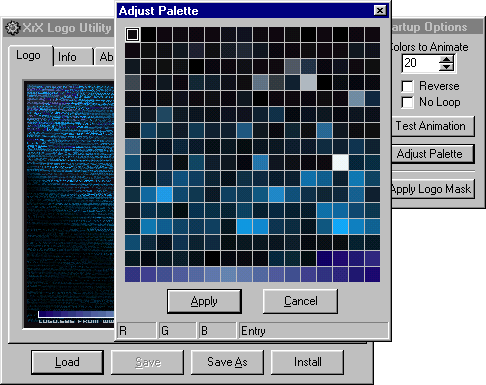Click the Load button
This screenshot has height=385, width=486.
point(67,362)
